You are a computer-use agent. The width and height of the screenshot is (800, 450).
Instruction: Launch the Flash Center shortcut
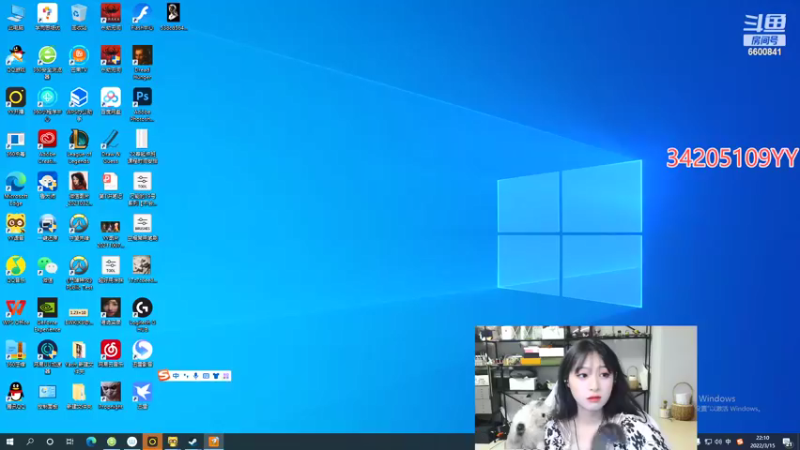point(142,17)
